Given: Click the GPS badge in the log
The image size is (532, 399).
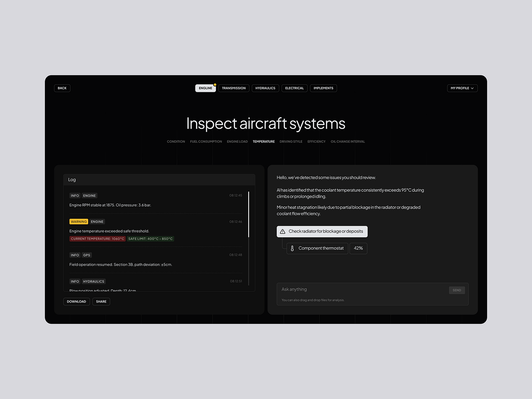Looking at the screenshot, I should 86,255.
